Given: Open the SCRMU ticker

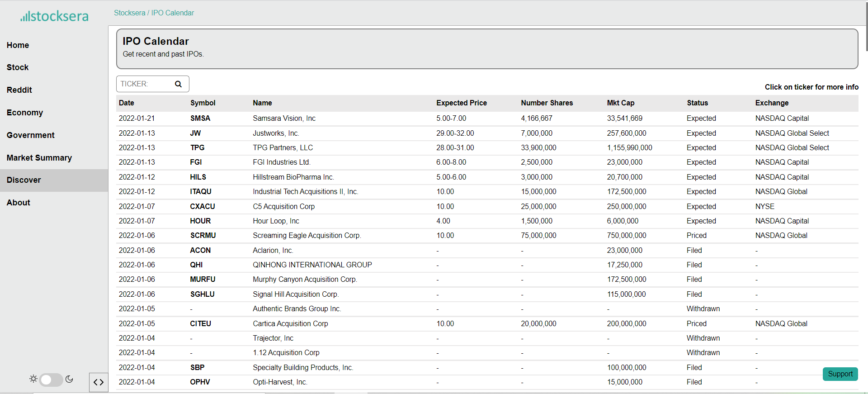Looking at the screenshot, I should click(x=203, y=236).
